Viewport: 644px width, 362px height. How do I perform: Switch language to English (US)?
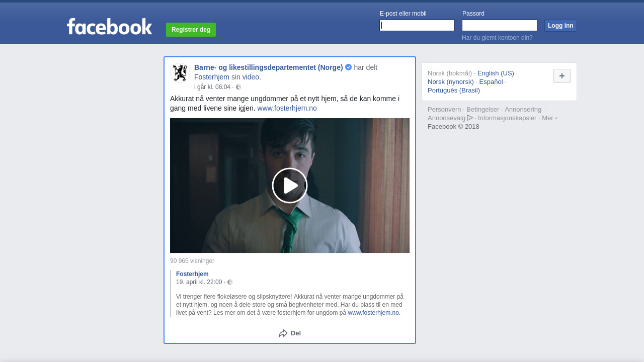496,73
